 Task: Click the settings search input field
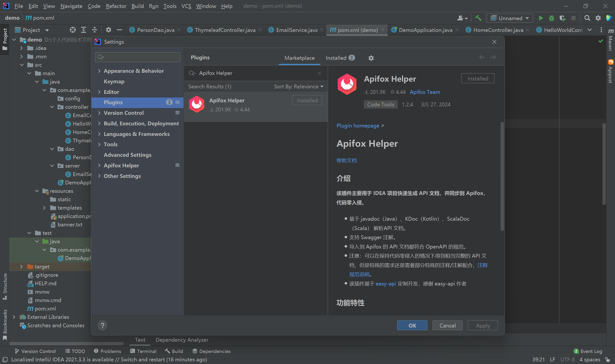pos(137,57)
